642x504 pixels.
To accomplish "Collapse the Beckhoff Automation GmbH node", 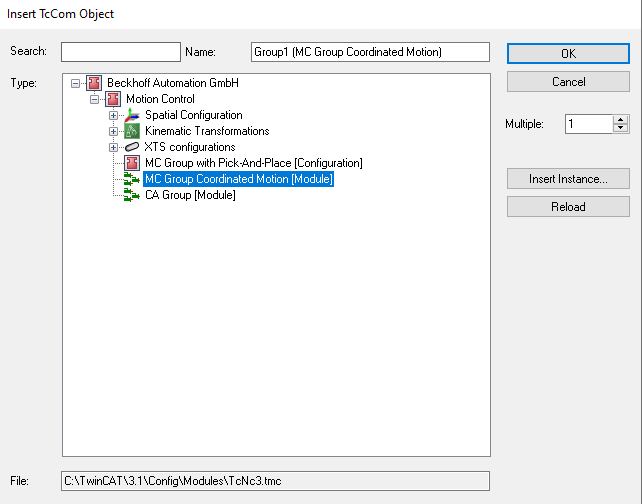I will point(75,83).
